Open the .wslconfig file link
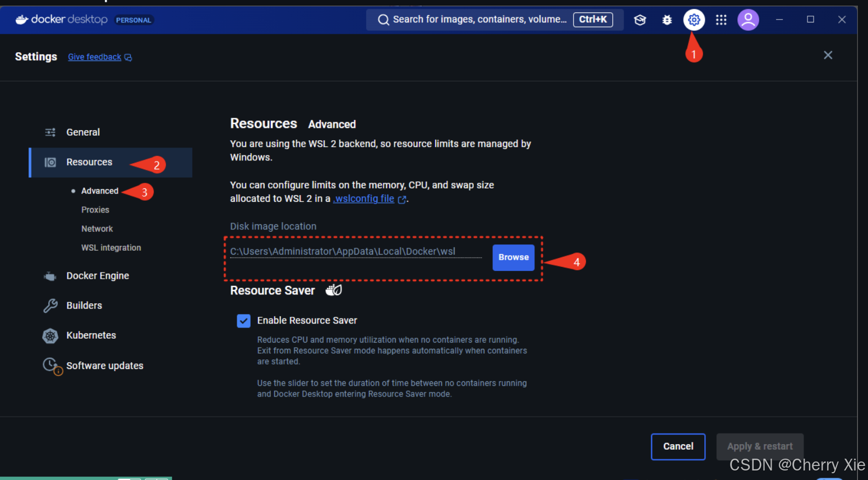The image size is (868, 480). (x=364, y=199)
